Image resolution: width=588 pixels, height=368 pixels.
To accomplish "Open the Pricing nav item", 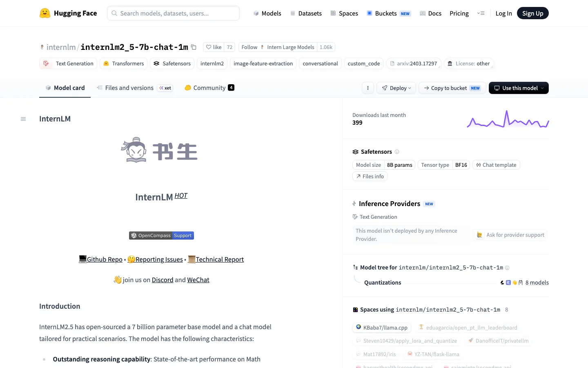I will [459, 13].
